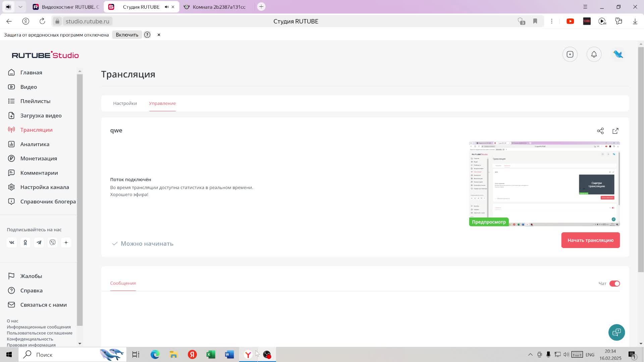Click Начать трансляцию button

pos(590,240)
